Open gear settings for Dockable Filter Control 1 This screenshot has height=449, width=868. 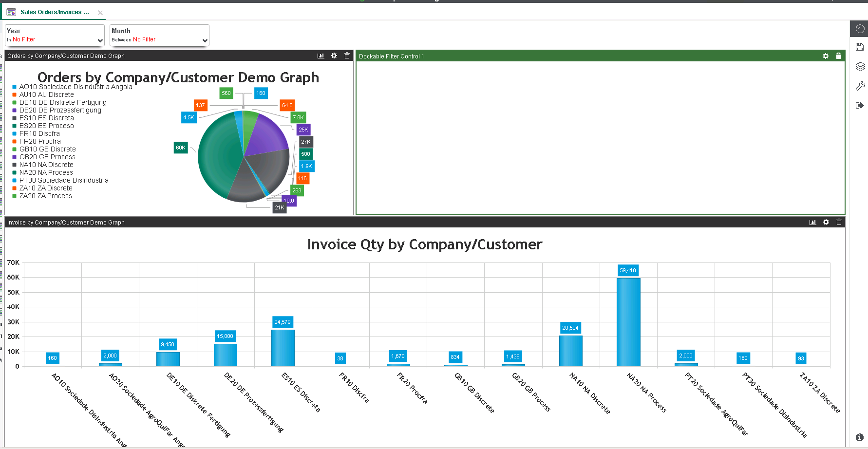pos(825,56)
